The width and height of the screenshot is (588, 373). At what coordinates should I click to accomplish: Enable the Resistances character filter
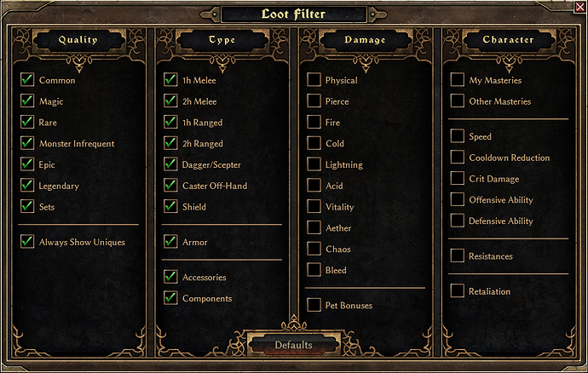458,255
